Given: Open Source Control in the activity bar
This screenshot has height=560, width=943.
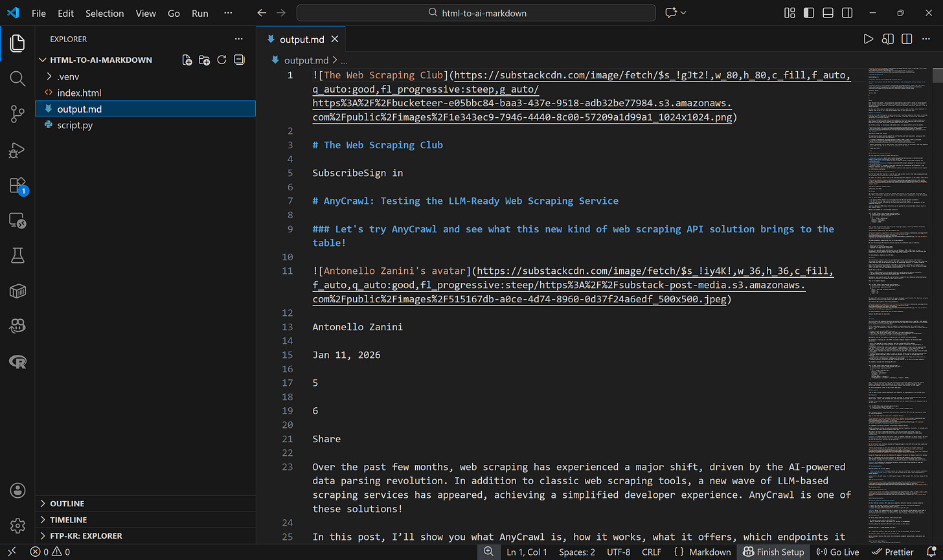Looking at the screenshot, I should [x=17, y=114].
